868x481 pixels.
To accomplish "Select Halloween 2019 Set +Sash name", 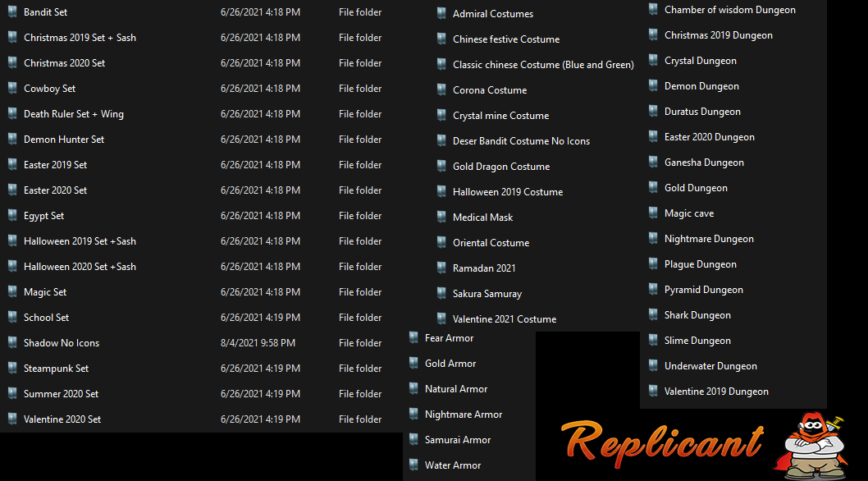I will [80, 241].
